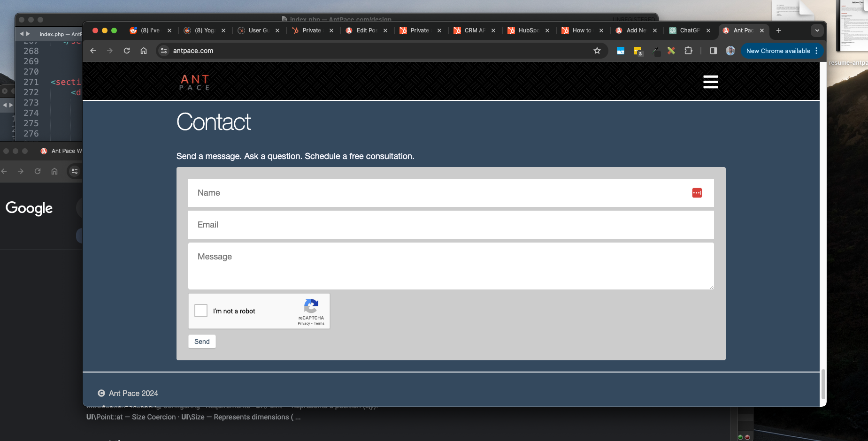Click the Contact heading
The height and width of the screenshot is (441, 868).
(214, 122)
